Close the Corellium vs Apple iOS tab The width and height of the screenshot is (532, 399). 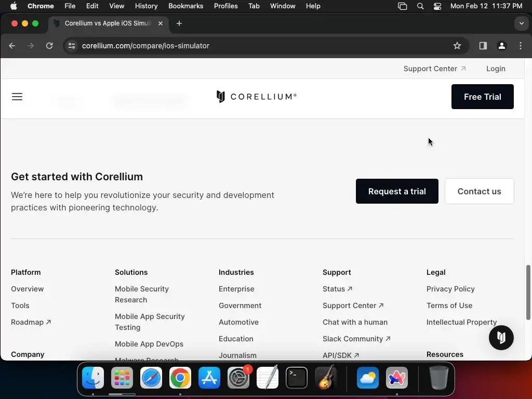tap(161, 23)
